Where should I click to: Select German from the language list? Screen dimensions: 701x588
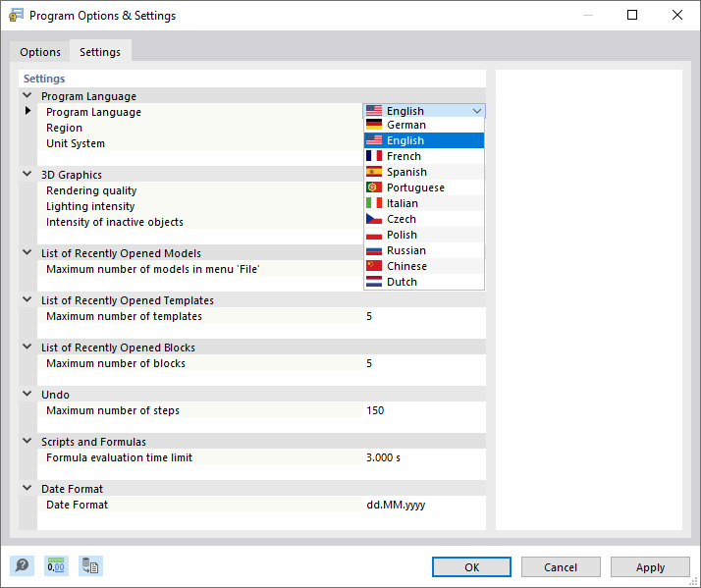click(x=405, y=125)
